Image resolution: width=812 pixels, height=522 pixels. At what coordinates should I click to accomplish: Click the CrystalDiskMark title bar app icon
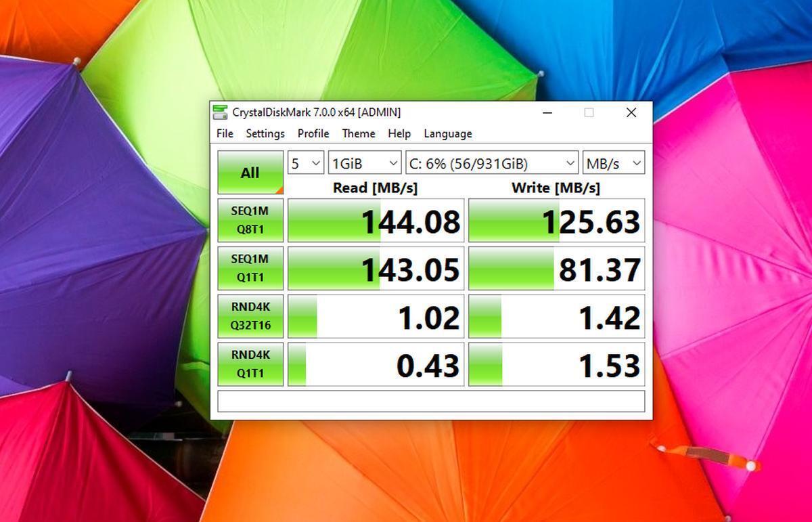point(220,112)
